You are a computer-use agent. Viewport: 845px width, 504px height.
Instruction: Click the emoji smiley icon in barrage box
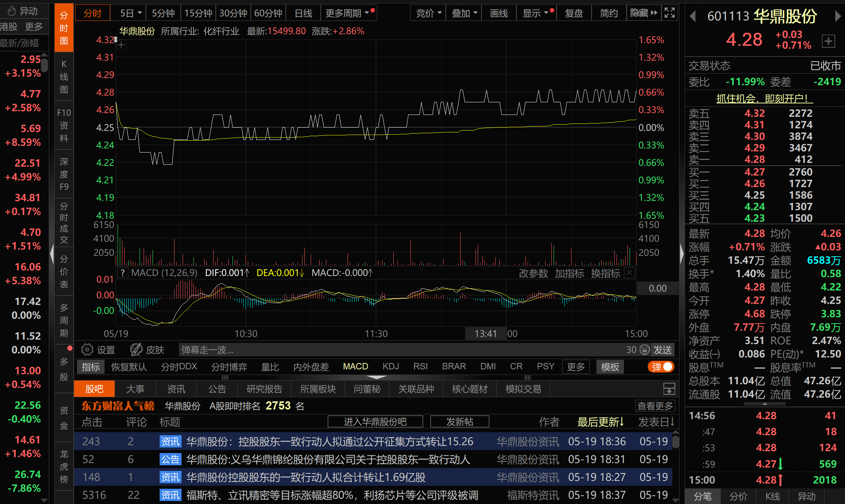pos(644,350)
